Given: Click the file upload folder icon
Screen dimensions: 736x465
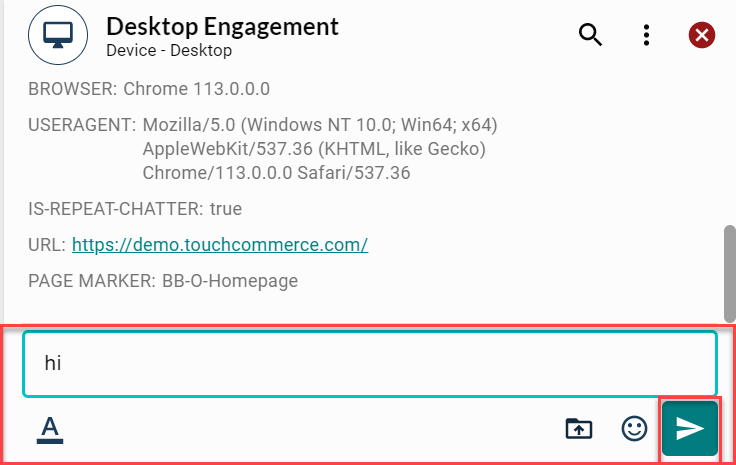Looking at the screenshot, I should (579, 429).
